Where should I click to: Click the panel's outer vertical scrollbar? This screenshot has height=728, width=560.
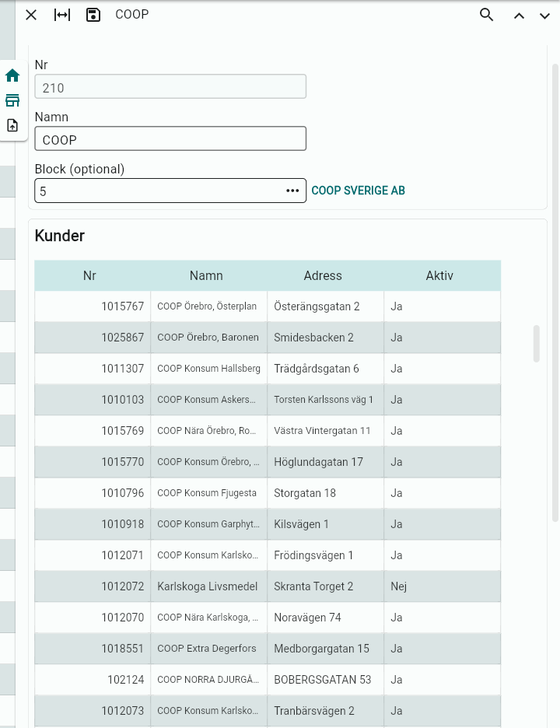click(555, 292)
